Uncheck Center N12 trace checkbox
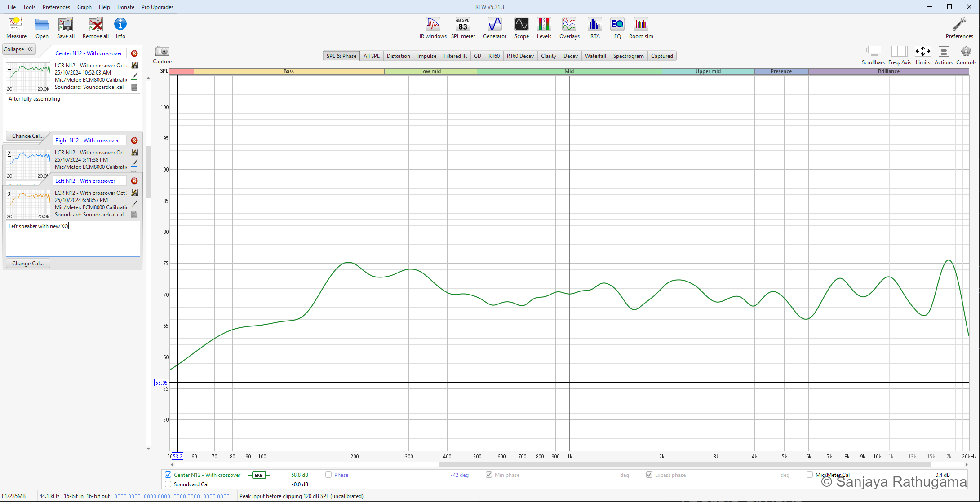Screen dimensions: 980x502 pyautogui.click(x=168, y=475)
